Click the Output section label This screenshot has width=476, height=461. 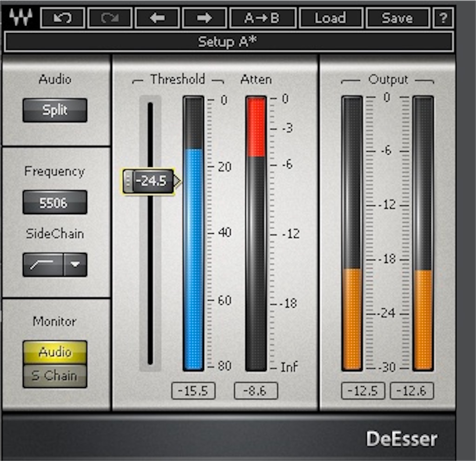388,79
